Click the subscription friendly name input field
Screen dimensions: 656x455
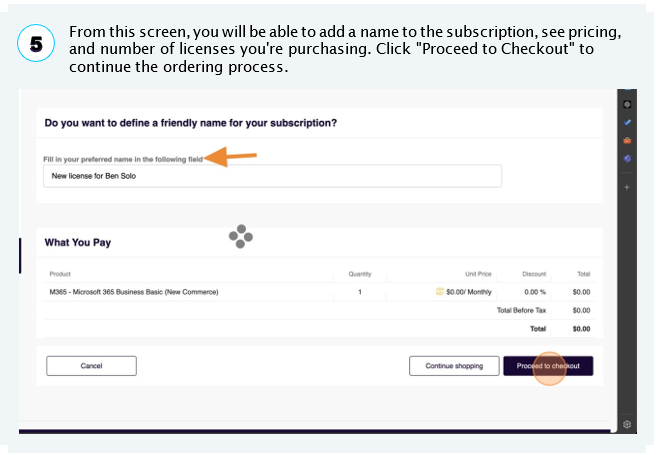(272, 176)
